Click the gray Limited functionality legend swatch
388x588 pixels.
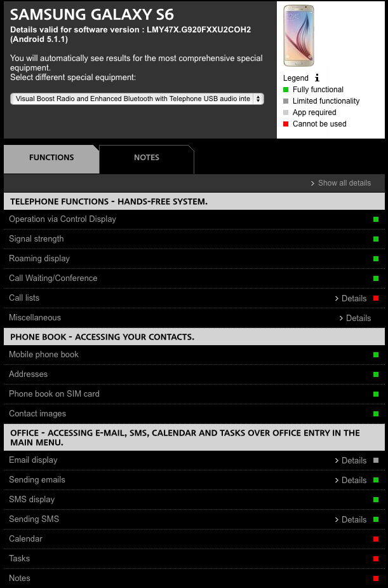coord(286,101)
